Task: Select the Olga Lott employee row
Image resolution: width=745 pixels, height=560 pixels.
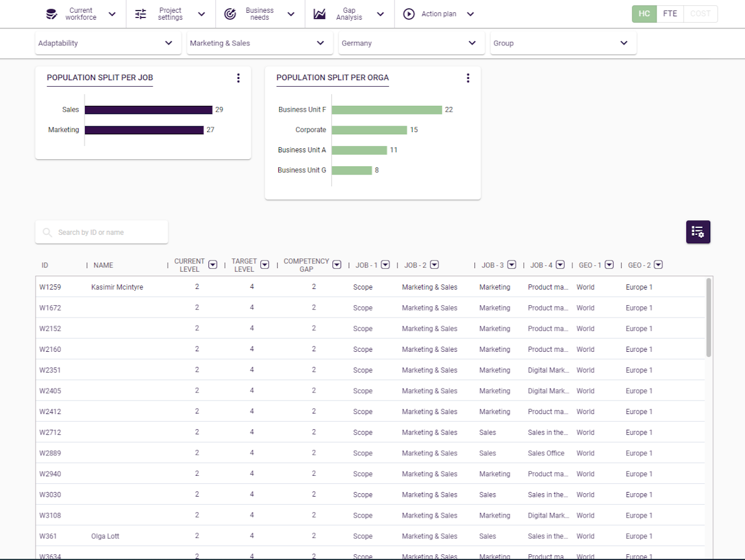Action: tap(105, 536)
